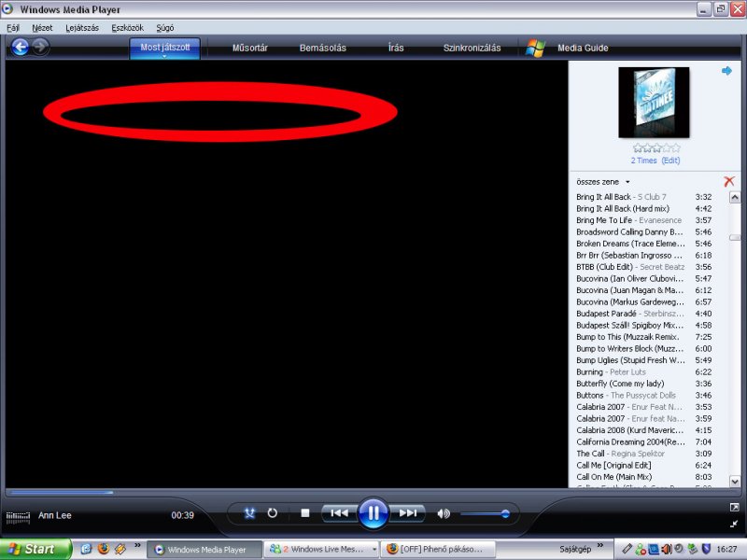Switch to the Írás tab
Image resolution: width=747 pixels, height=560 pixels.
[396, 48]
